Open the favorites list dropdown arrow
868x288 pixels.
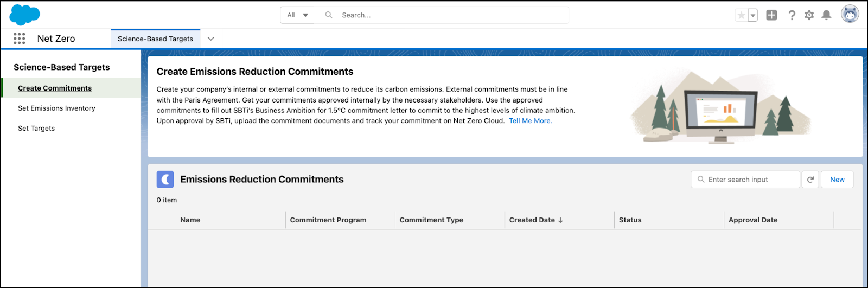click(753, 15)
